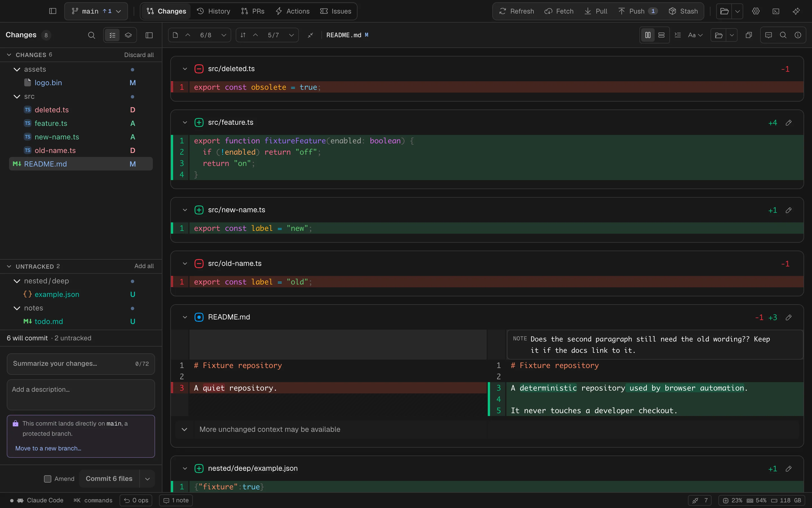Open the PRs tab

click(253, 11)
